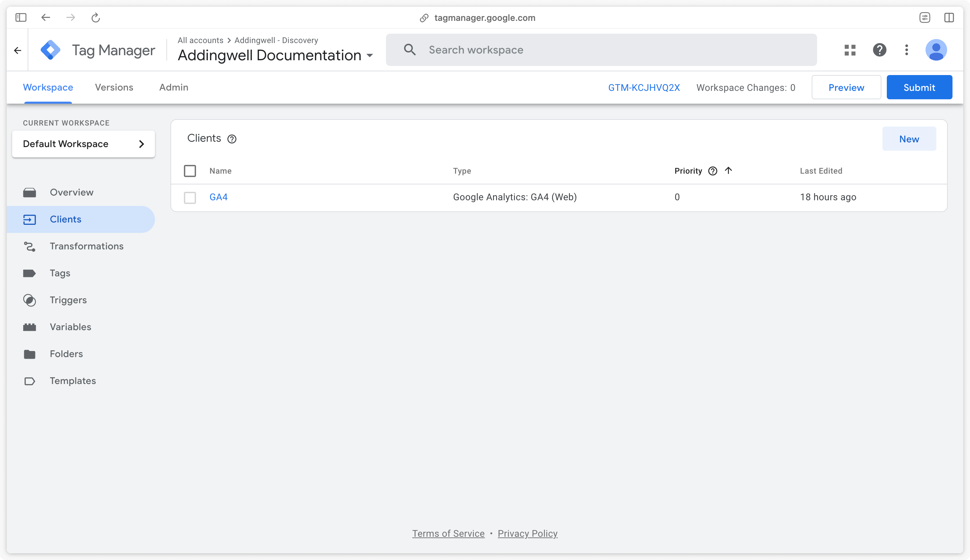
Task: Click the user account avatar
Action: pyautogui.click(x=936, y=50)
